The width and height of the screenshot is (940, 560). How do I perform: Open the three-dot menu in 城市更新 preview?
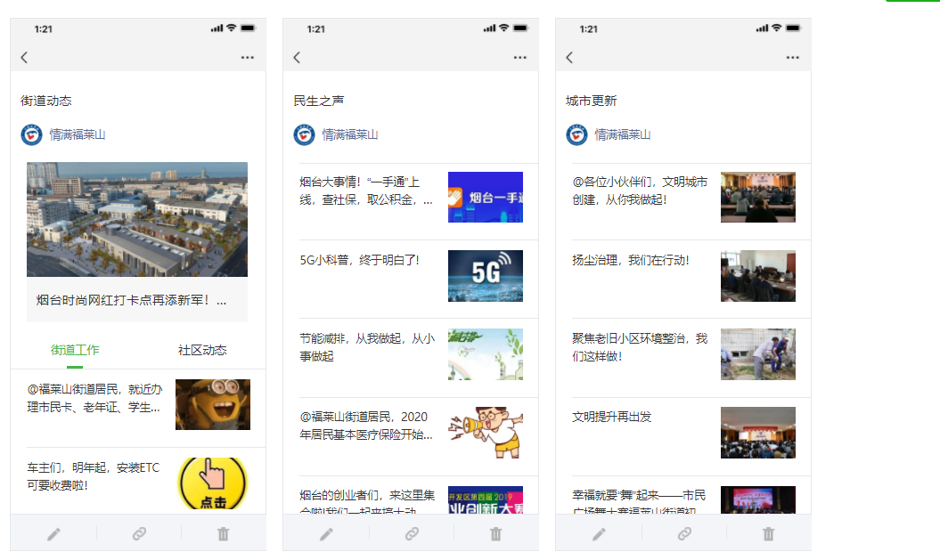tap(792, 57)
